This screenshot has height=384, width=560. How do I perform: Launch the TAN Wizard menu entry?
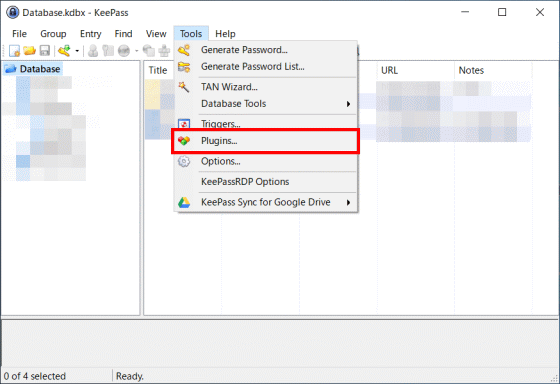pos(266,87)
